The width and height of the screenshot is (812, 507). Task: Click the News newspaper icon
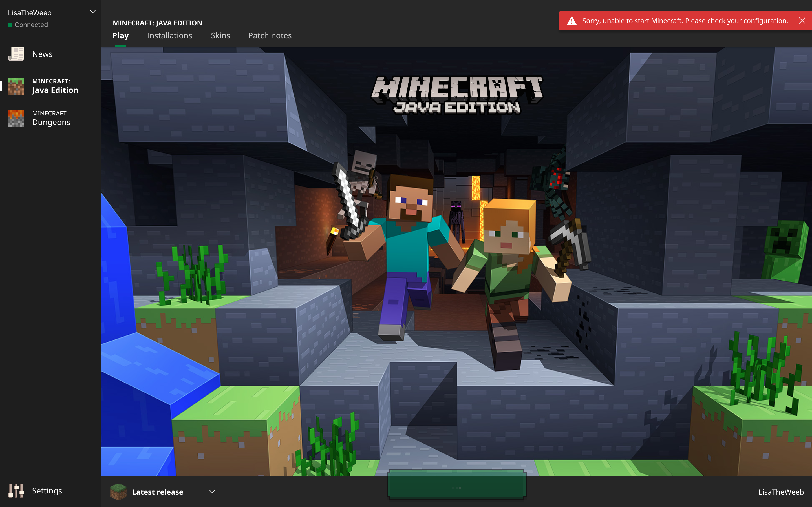(16, 54)
